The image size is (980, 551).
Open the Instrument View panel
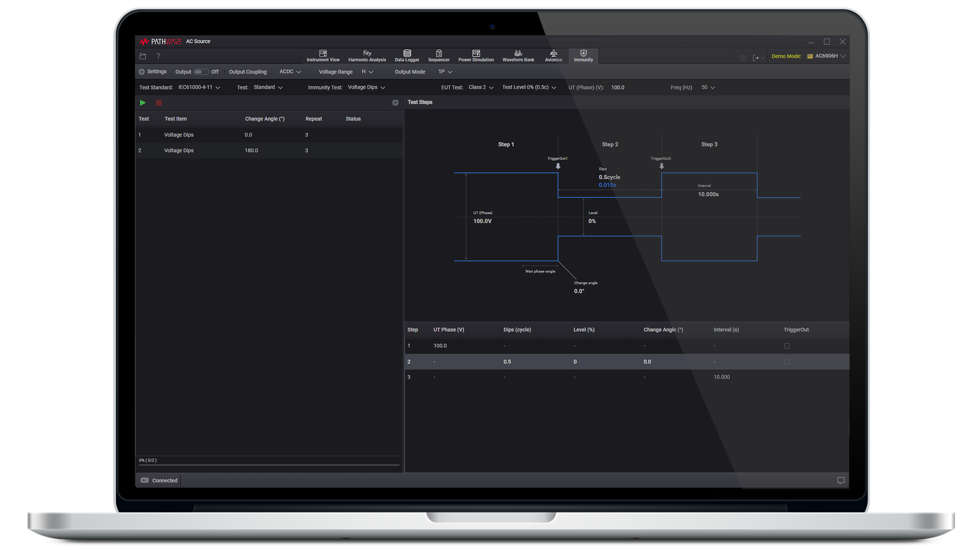point(323,56)
